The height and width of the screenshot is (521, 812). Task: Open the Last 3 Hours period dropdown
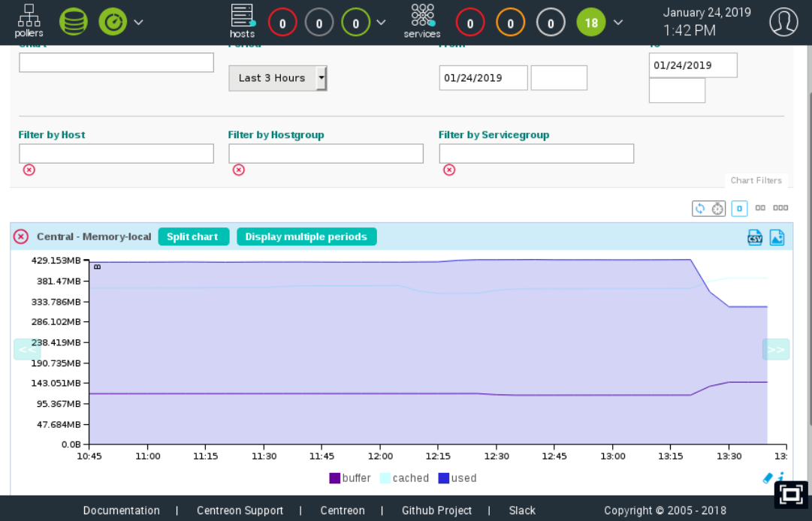(277, 78)
